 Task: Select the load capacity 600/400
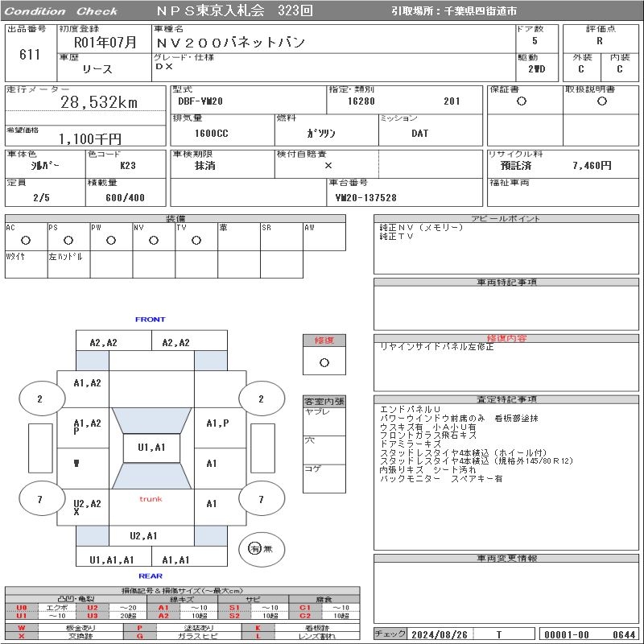tap(126, 197)
